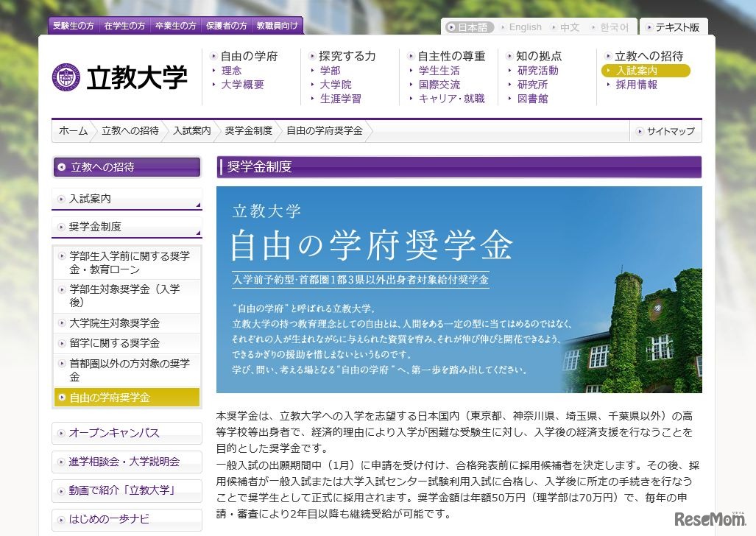Switch the site to 中文

[x=569, y=27]
